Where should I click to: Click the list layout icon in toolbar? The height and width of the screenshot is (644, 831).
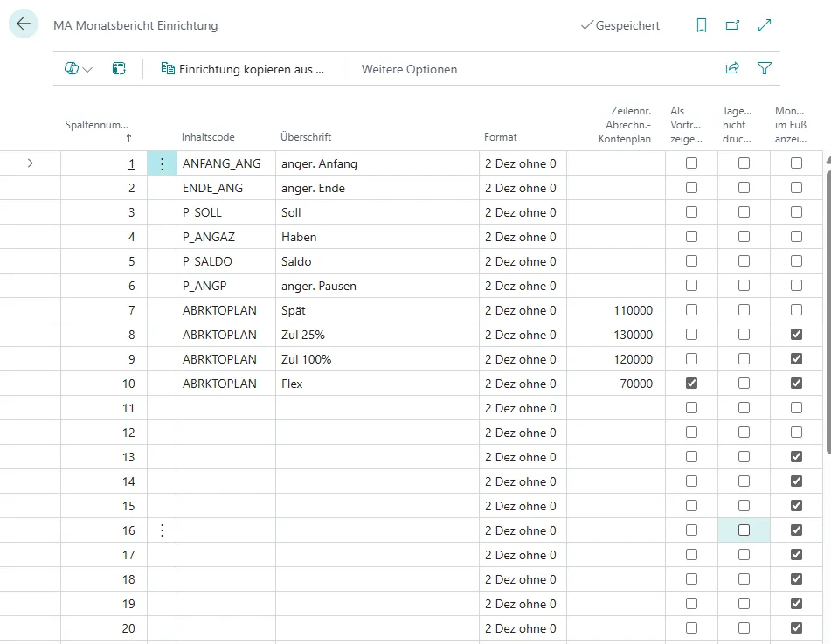tap(119, 68)
